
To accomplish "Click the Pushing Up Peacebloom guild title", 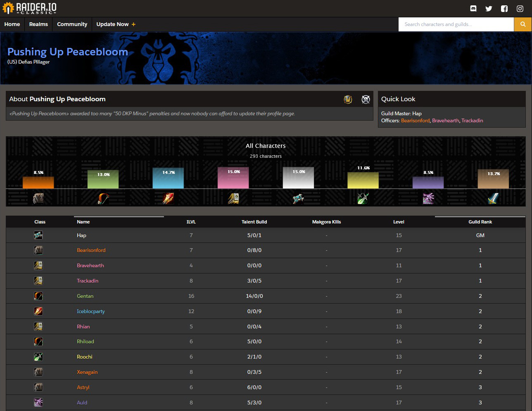I will (68, 52).
